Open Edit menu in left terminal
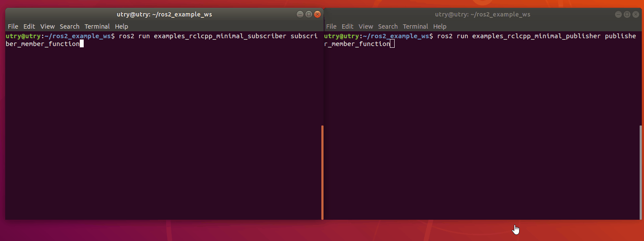Image resolution: width=644 pixels, height=241 pixels. coord(29,26)
